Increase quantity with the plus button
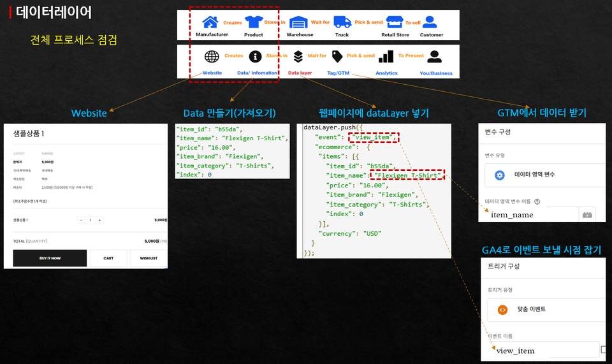The image size is (612, 364). 99,221
